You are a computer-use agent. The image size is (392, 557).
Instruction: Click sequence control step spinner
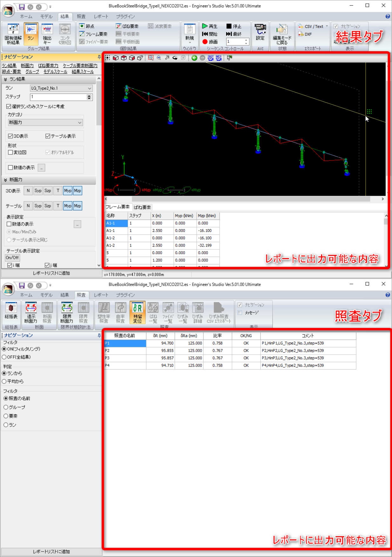(x=246, y=42)
